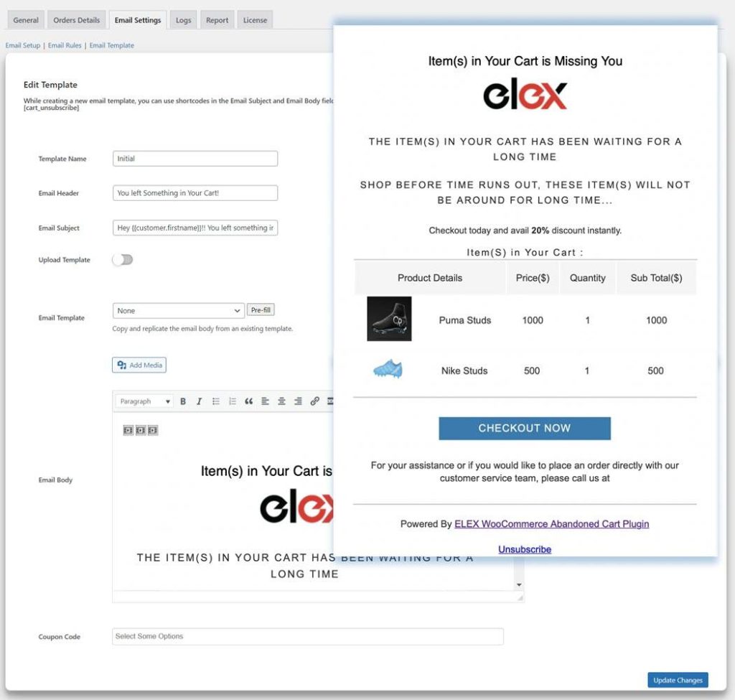Select the second media placeholder in the email body

click(141, 430)
